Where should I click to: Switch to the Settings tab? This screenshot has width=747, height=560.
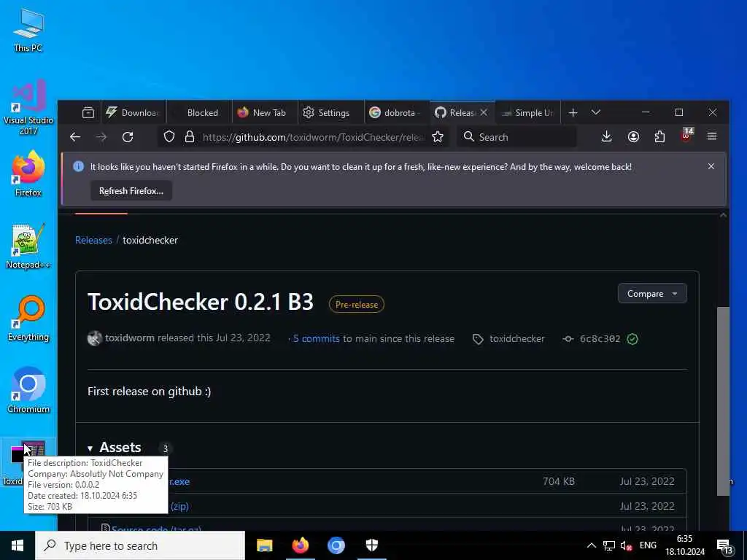pyautogui.click(x=330, y=113)
